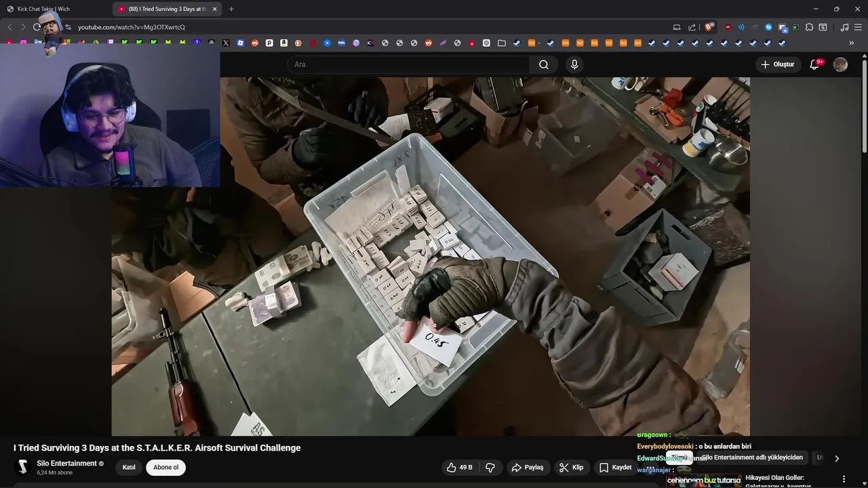Click the install app icon in address bar
This screenshot has width=868, height=488.
(x=677, y=27)
